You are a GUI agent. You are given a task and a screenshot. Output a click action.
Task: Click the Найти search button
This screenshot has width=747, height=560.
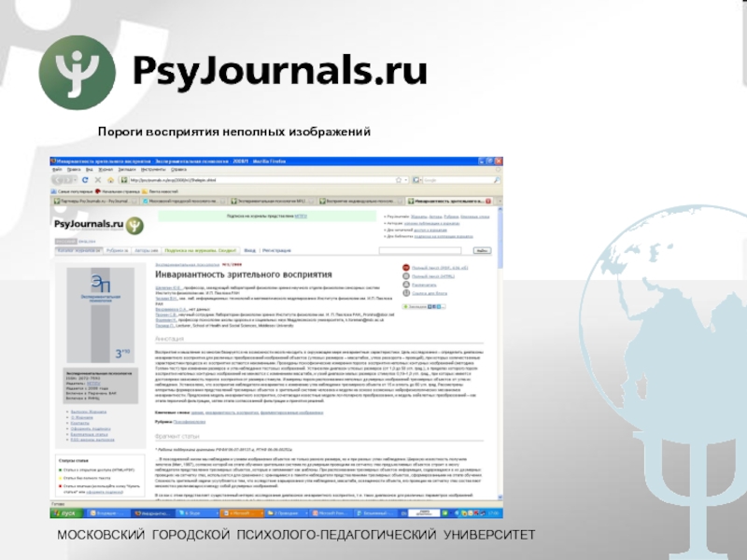(x=482, y=250)
